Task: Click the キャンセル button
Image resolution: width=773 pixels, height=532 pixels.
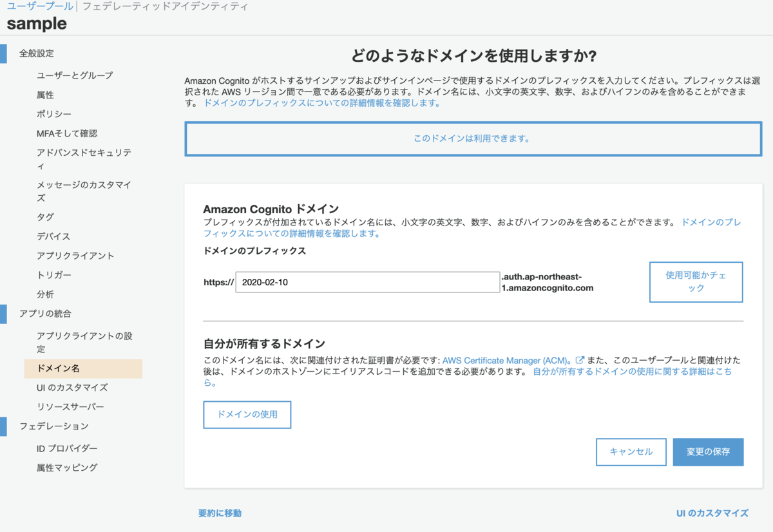Action: click(x=631, y=452)
